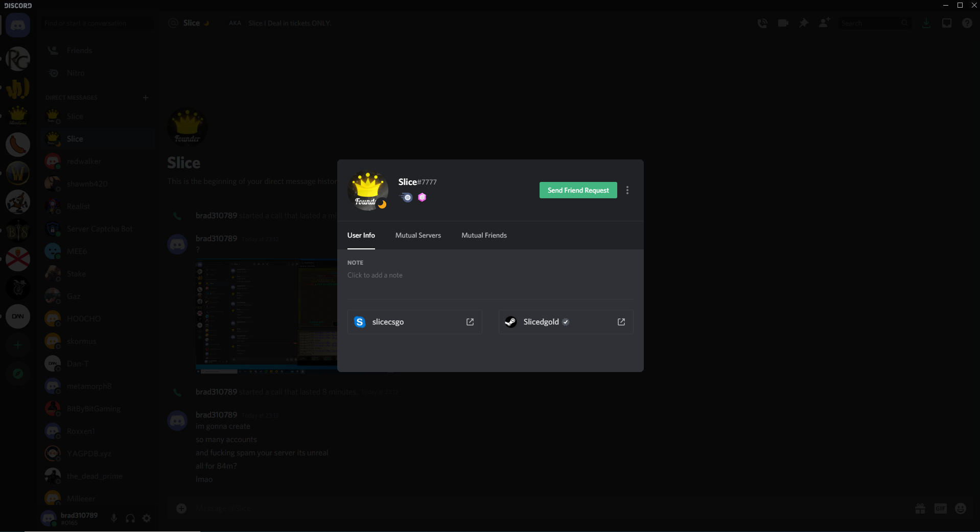The width and height of the screenshot is (980, 532).
Task: Open the metamorph8 direct message
Action: (98, 386)
